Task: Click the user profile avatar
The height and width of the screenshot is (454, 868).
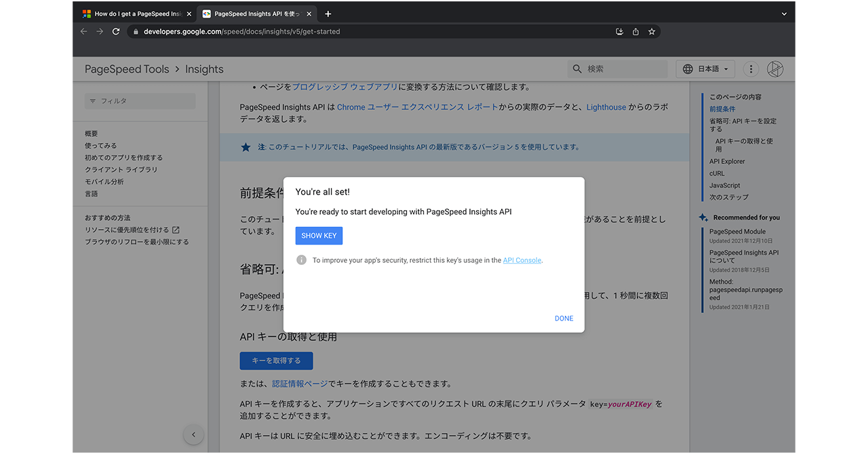Action: pos(775,69)
